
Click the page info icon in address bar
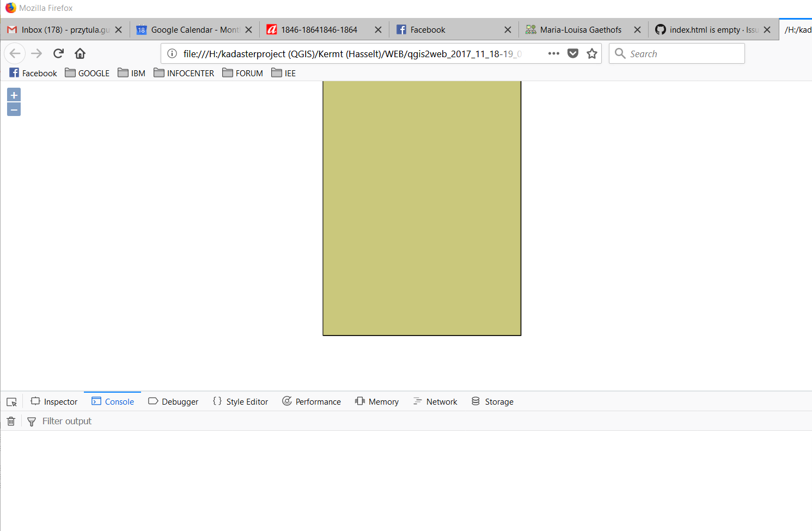172,53
